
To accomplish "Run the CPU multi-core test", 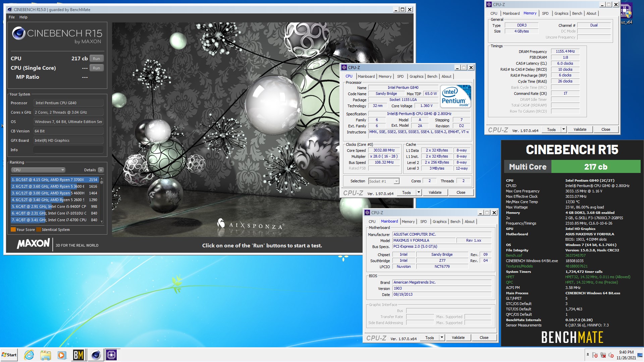I will coord(96,58).
